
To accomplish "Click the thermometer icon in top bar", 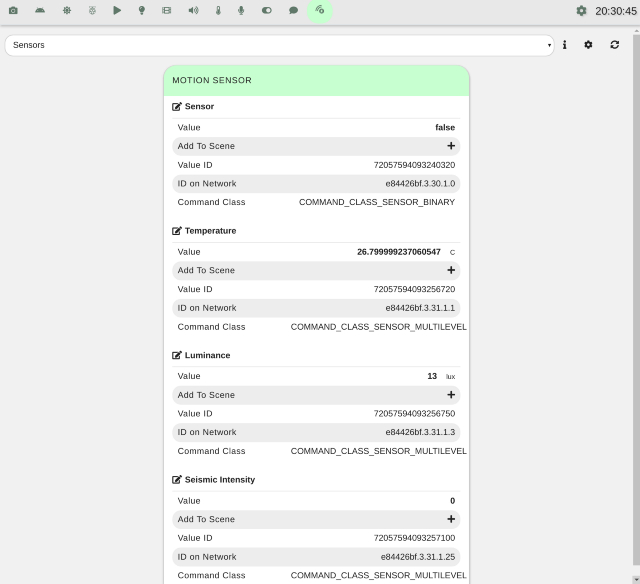I will (218, 10).
